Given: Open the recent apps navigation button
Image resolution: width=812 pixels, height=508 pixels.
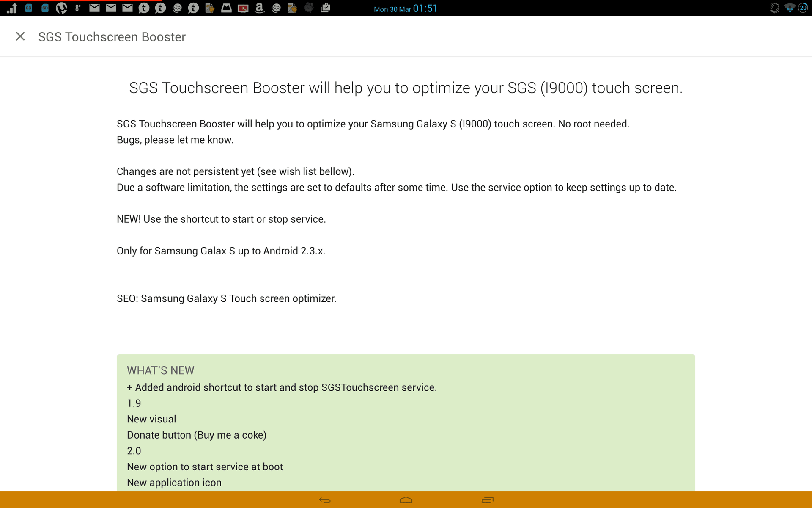Looking at the screenshot, I should (x=487, y=500).
